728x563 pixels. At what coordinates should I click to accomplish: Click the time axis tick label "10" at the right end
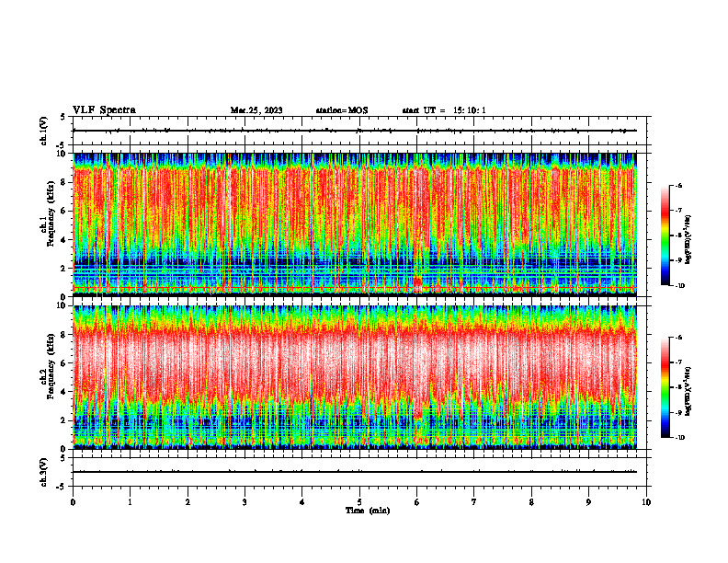coord(646,502)
